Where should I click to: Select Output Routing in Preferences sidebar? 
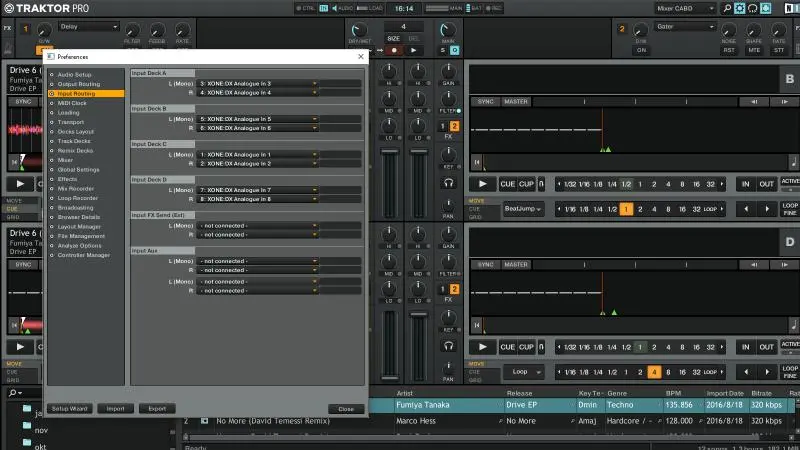[79, 84]
